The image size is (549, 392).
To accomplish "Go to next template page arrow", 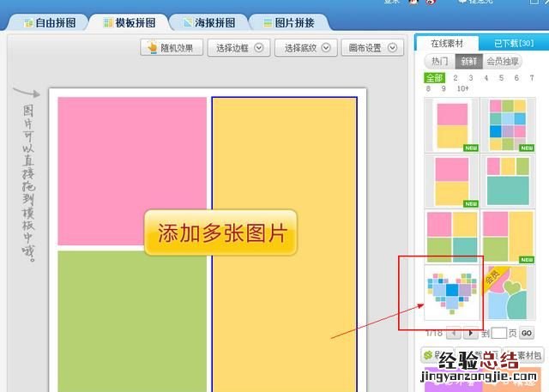I will pos(471,333).
